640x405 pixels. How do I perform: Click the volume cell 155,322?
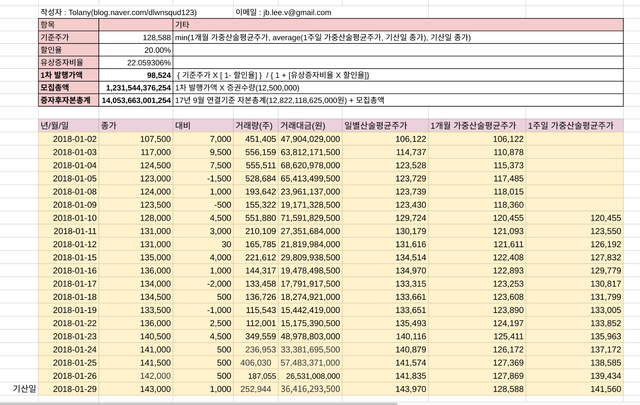coord(256,205)
